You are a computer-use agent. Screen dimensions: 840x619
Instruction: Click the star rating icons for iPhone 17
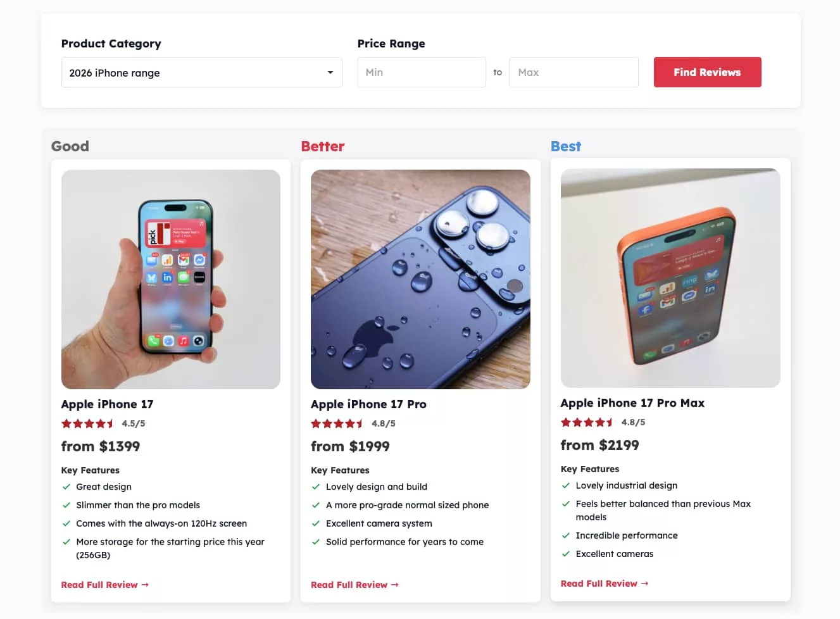[x=87, y=424]
